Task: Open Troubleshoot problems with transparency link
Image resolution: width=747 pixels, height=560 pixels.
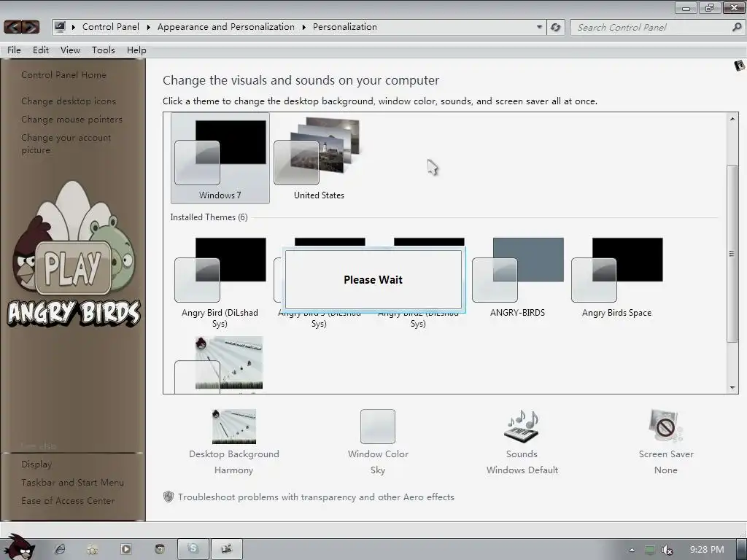Action: click(316, 497)
